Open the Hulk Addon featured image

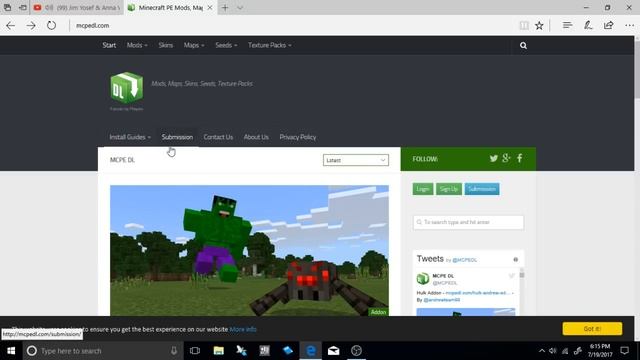(249, 251)
